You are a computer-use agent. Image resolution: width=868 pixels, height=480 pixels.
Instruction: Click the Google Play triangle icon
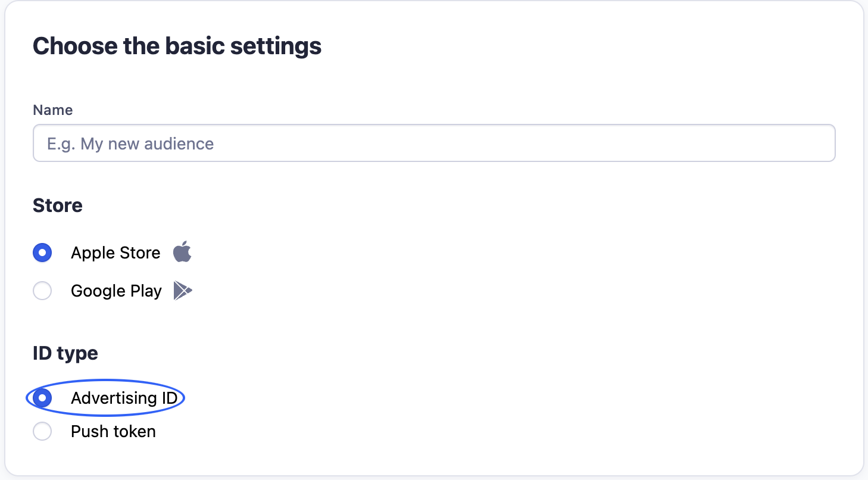click(182, 291)
